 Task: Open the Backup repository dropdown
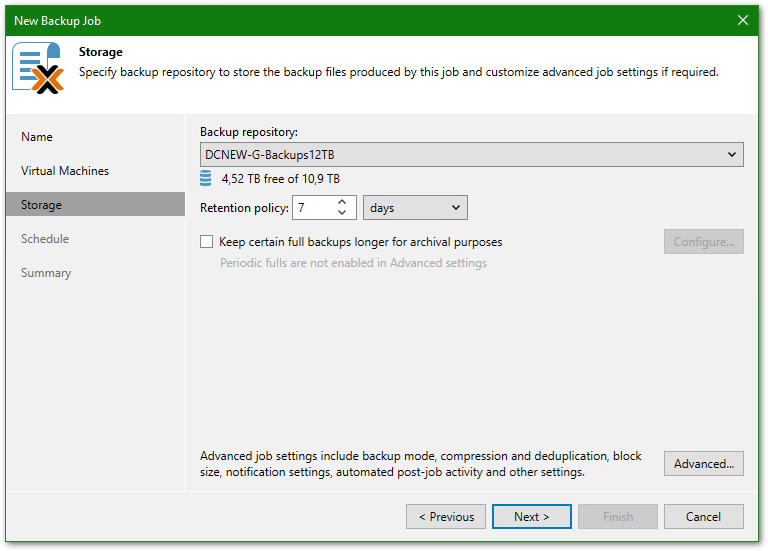[x=471, y=154]
